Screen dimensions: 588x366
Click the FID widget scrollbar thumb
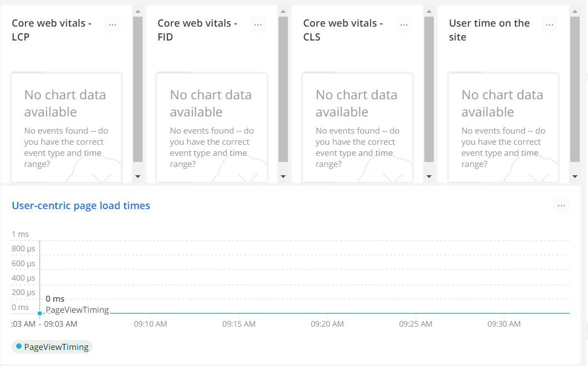tap(283, 91)
